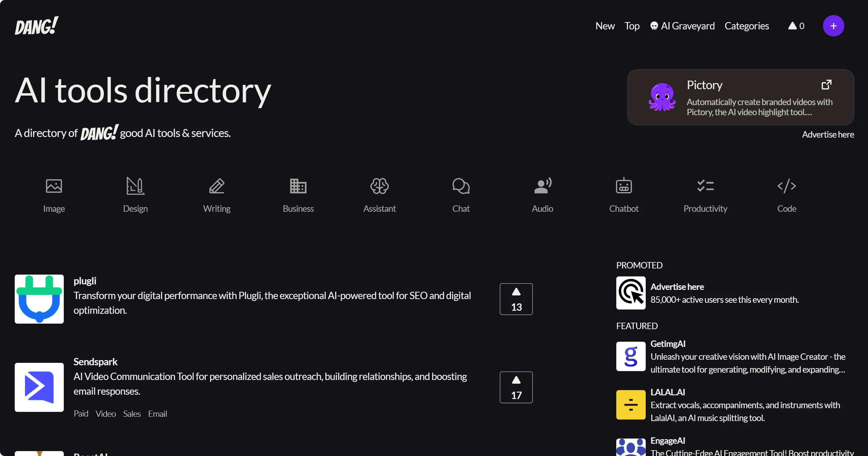The height and width of the screenshot is (456, 868).
Task: Upvote Sendspark with 17 votes
Action: (516, 387)
